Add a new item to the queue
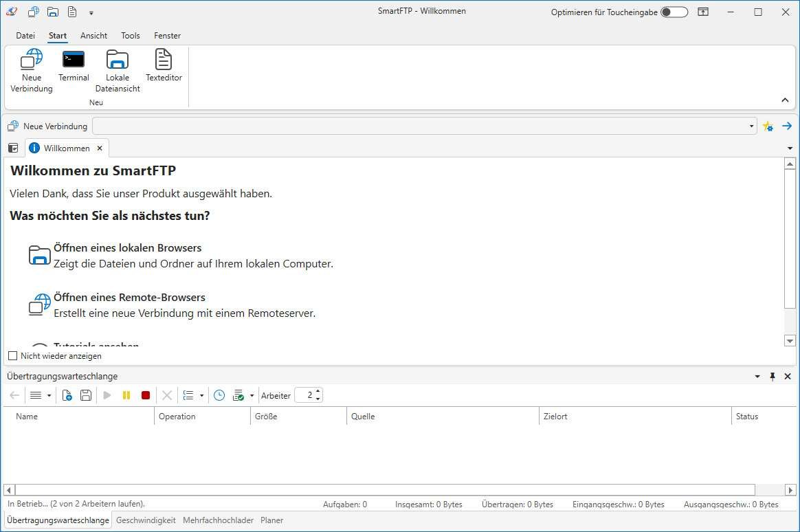 [67, 395]
